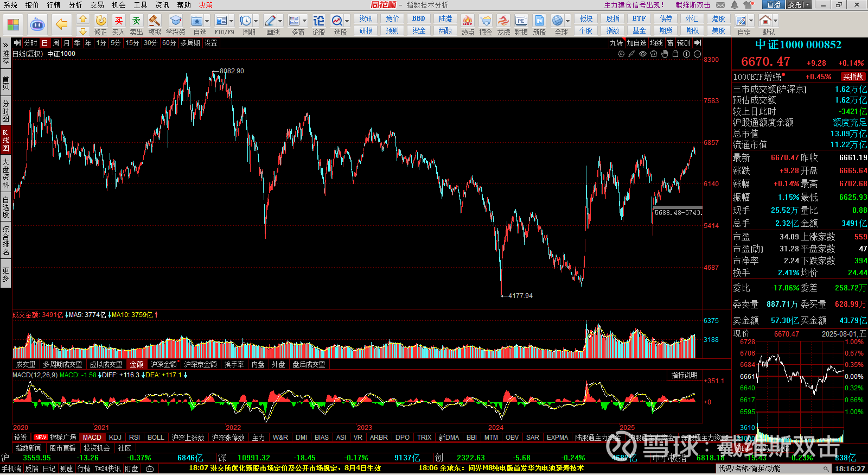Click the yellow up arrow icon

click(82, 19)
